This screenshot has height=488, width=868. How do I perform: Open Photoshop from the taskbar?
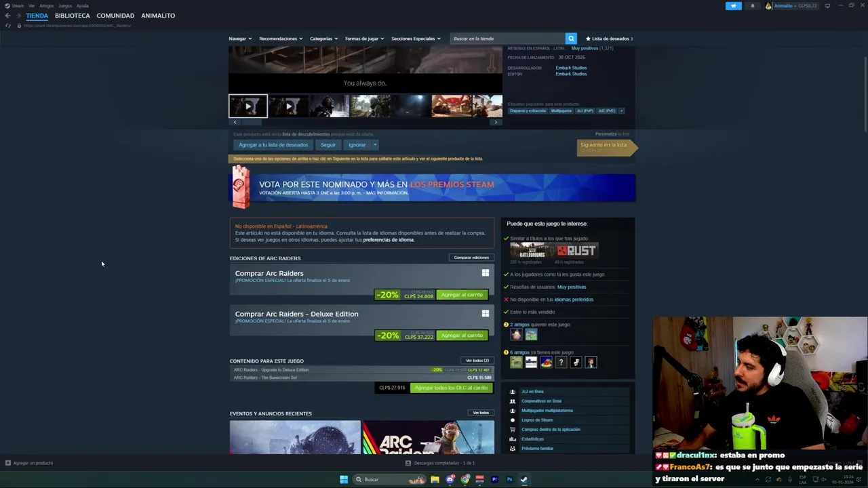click(509, 479)
